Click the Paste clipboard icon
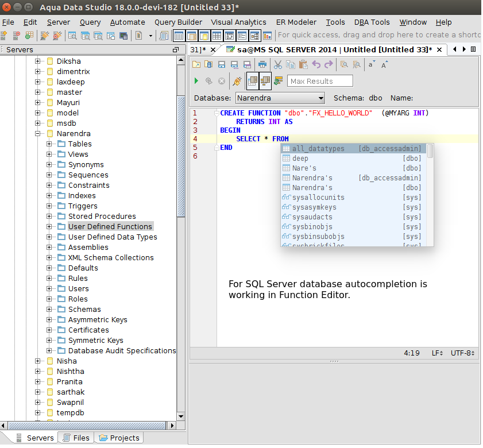The width and height of the screenshot is (483, 448). click(x=303, y=64)
